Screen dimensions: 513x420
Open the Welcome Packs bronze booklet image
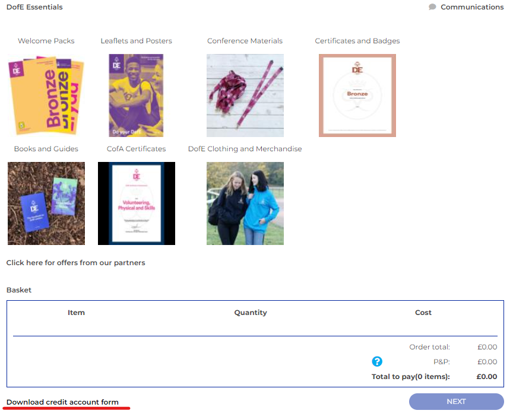pyautogui.click(x=46, y=96)
